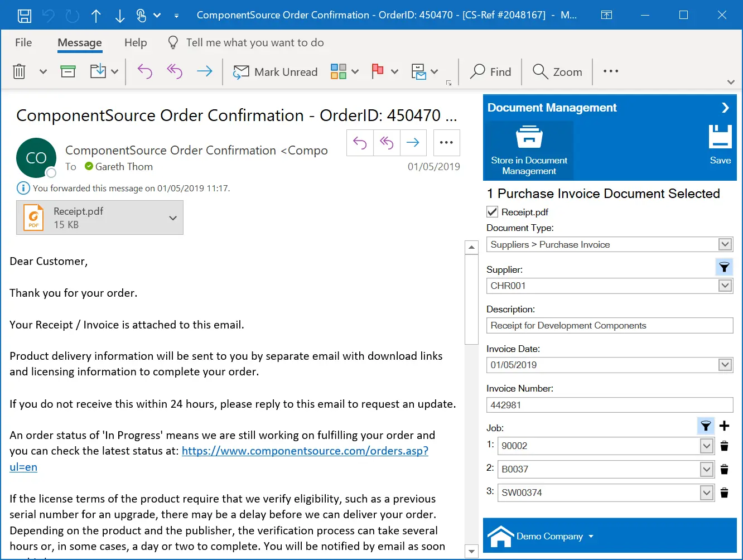Click the Delete email trash icon
Image resolution: width=743 pixels, height=560 pixels.
19,71
